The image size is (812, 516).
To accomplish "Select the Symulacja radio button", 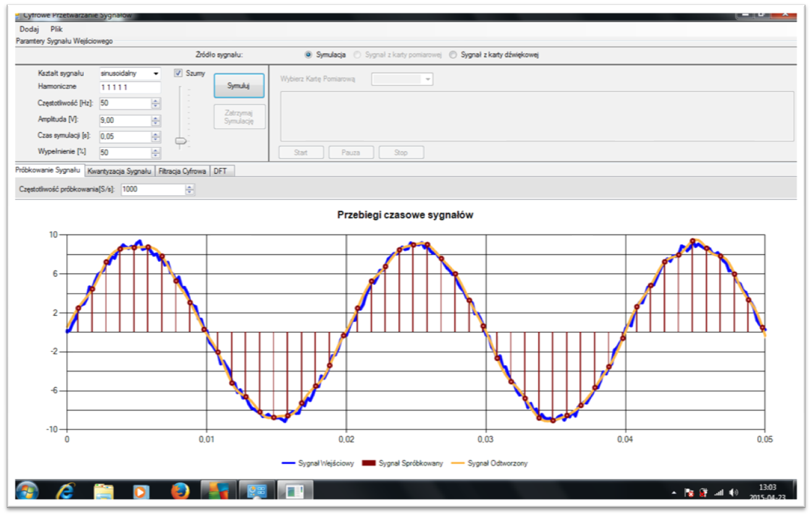I will [x=309, y=55].
